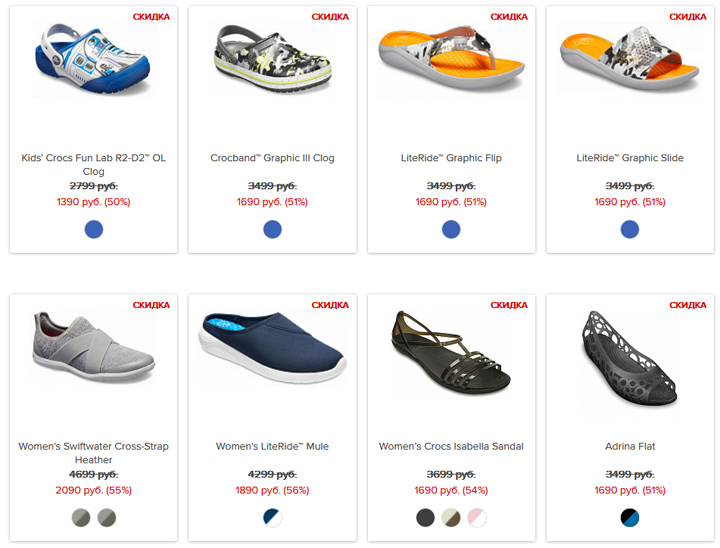
Task: Open the black Isabella Sandal product image
Action: pos(450,356)
